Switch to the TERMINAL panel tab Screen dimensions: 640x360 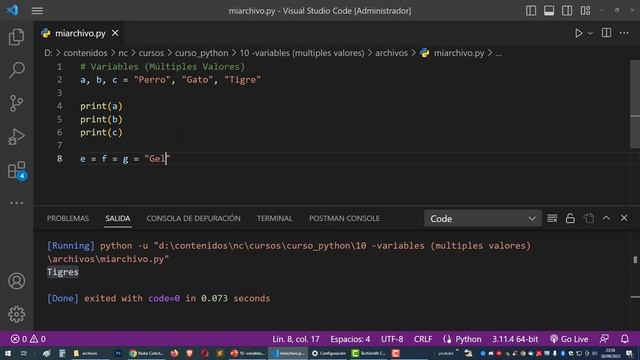coord(275,218)
